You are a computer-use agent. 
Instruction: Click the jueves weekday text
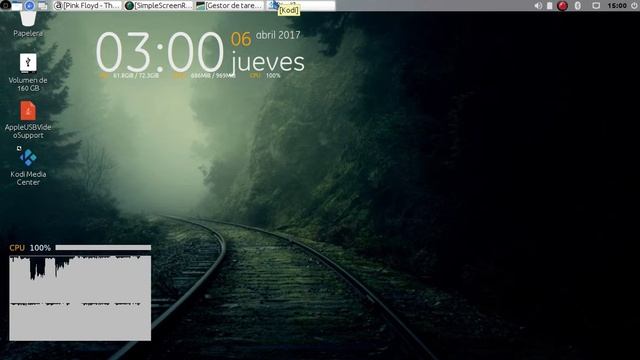[267, 62]
